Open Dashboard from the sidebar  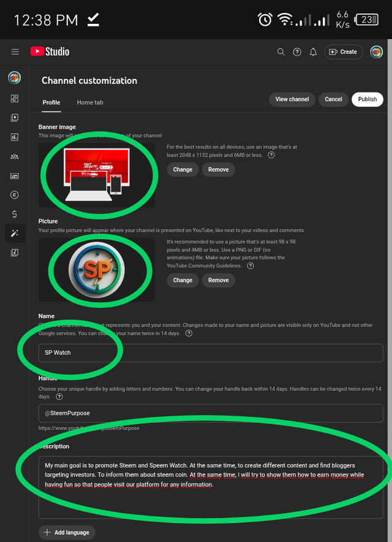point(15,99)
